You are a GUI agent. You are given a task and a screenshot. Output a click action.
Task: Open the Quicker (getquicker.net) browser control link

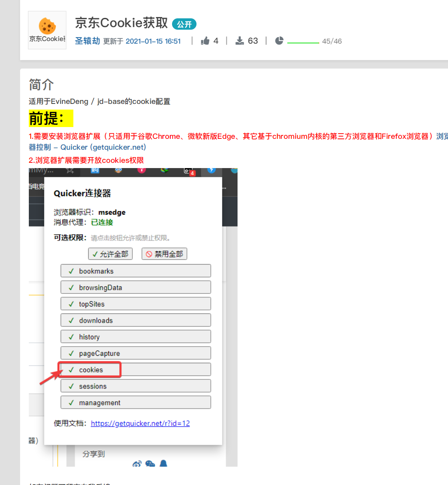coord(103,147)
